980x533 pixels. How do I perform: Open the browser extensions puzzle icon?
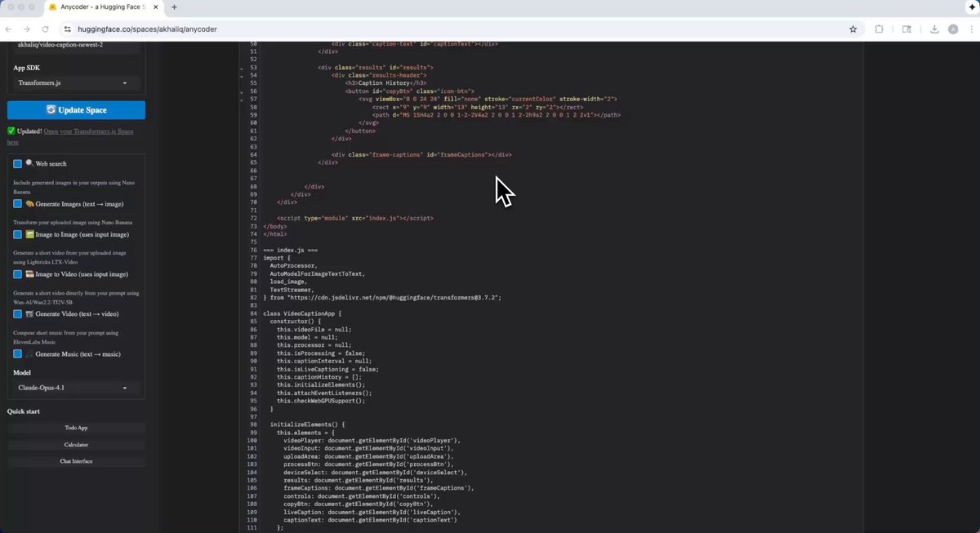[879, 29]
